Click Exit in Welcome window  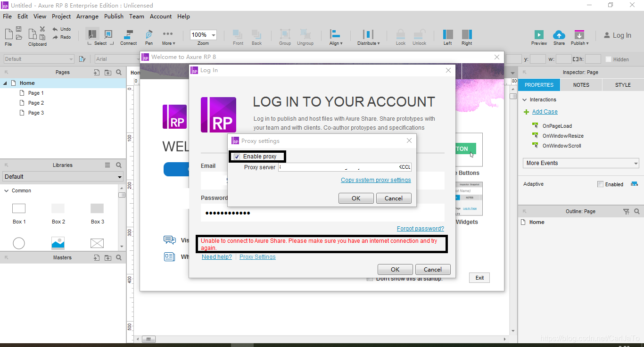(x=479, y=278)
